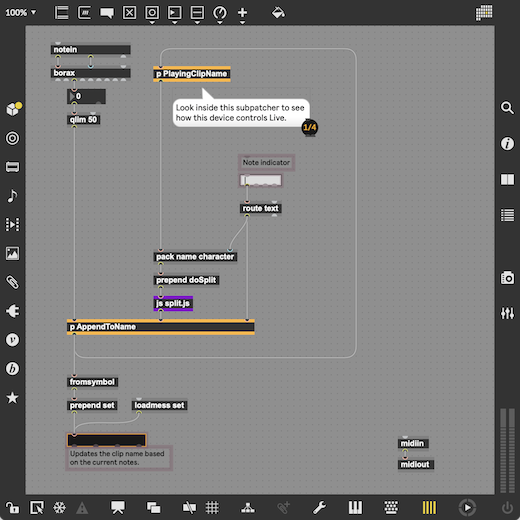This screenshot has height=520, width=520.
Task: Click the paint bucket format icon
Action: (278, 13)
